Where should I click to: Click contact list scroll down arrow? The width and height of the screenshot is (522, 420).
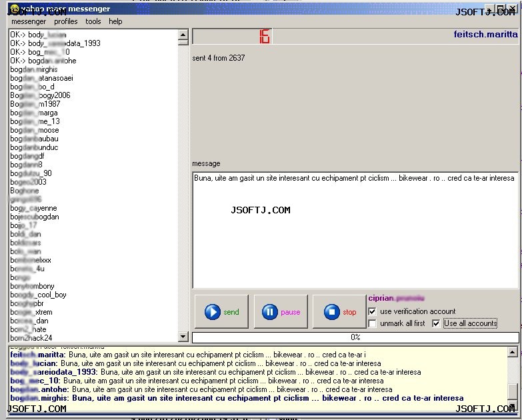click(183, 337)
